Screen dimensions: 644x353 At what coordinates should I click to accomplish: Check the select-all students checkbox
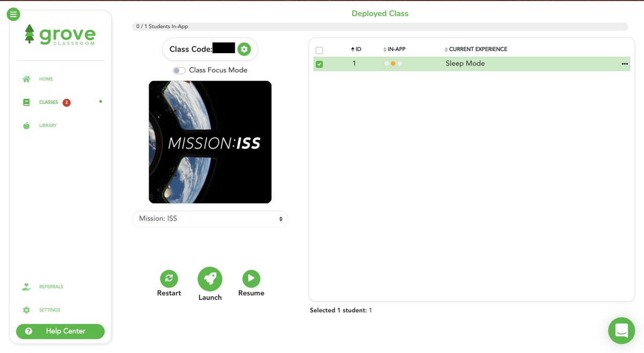click(x=319, y=50)
